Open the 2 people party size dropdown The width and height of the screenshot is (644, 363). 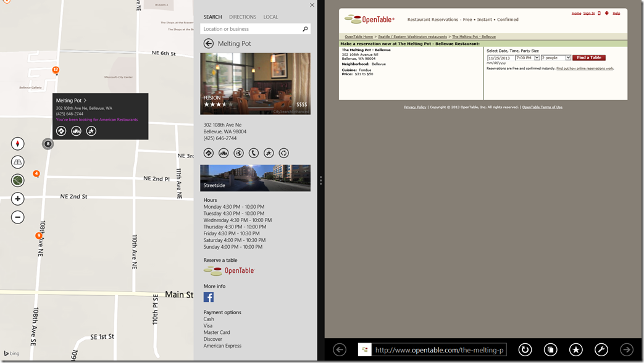pyautogui.click(x=568, y=58)
